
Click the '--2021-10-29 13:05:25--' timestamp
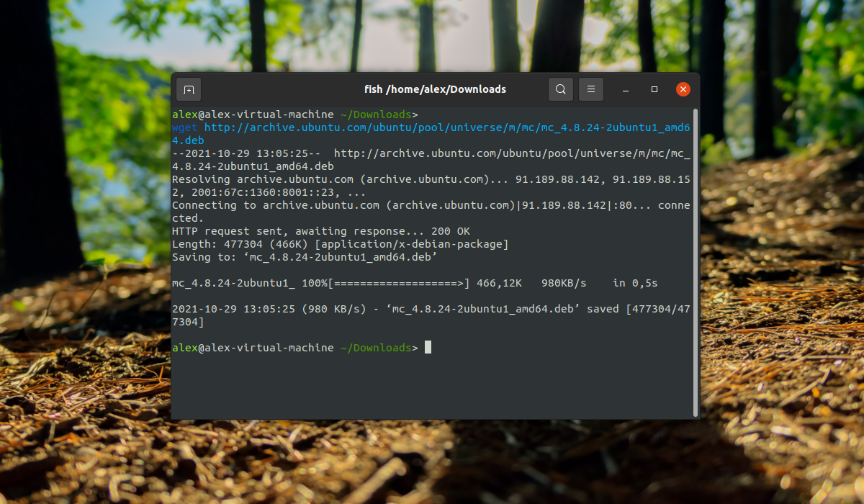click(x=246, y=153)
